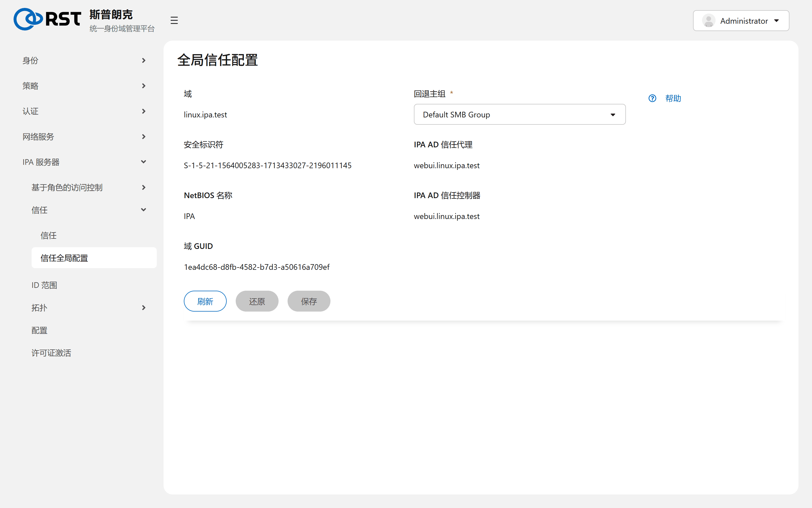The image size is (812, 508).
Task: Expand the 拓扑 menu chevron
Action: click(x=144, y=308)
